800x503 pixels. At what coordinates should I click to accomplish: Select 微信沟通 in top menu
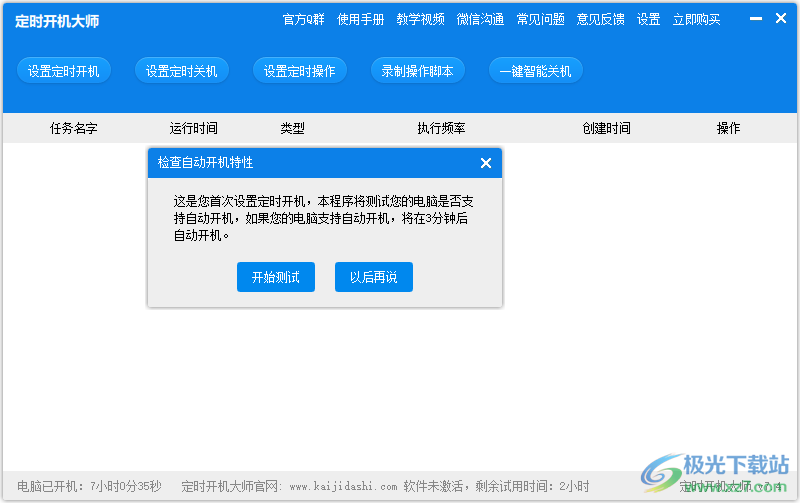click(x=481, y=19)
